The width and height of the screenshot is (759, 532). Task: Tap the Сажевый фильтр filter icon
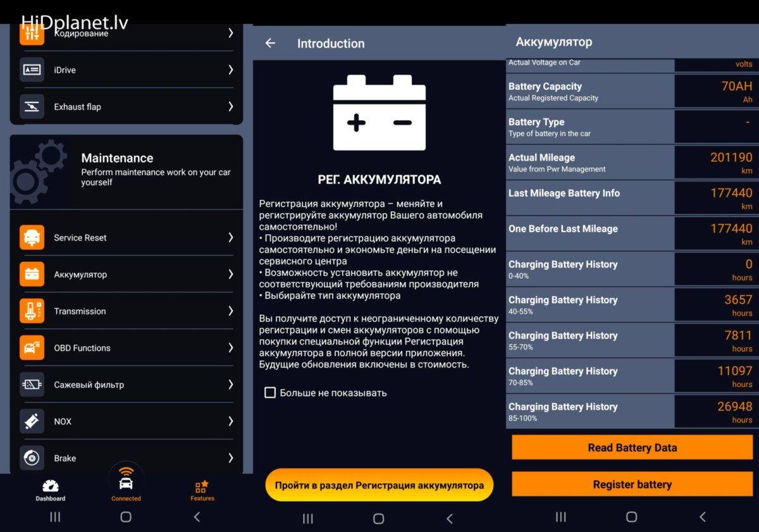coord(32,385)
